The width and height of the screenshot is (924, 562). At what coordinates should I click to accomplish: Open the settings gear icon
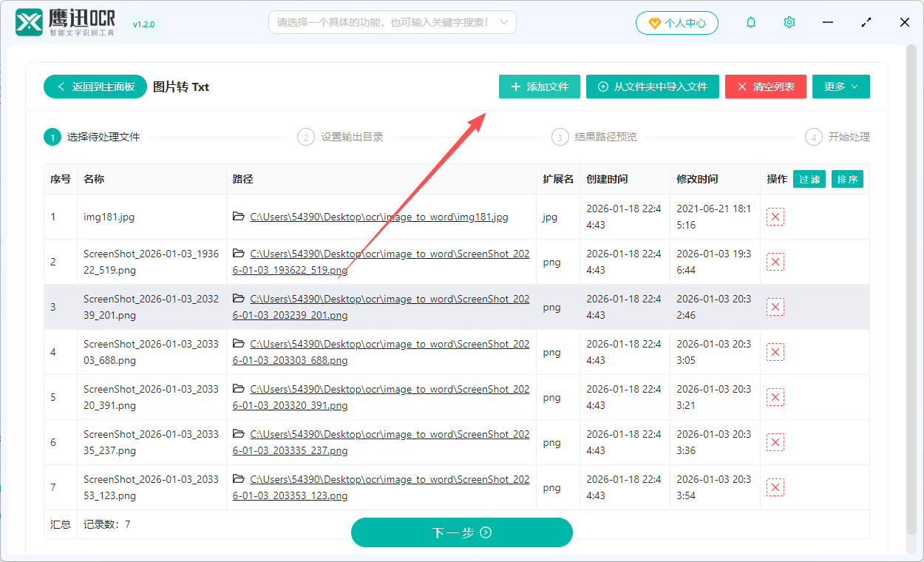pyautogui.click(x=789, y=22)
